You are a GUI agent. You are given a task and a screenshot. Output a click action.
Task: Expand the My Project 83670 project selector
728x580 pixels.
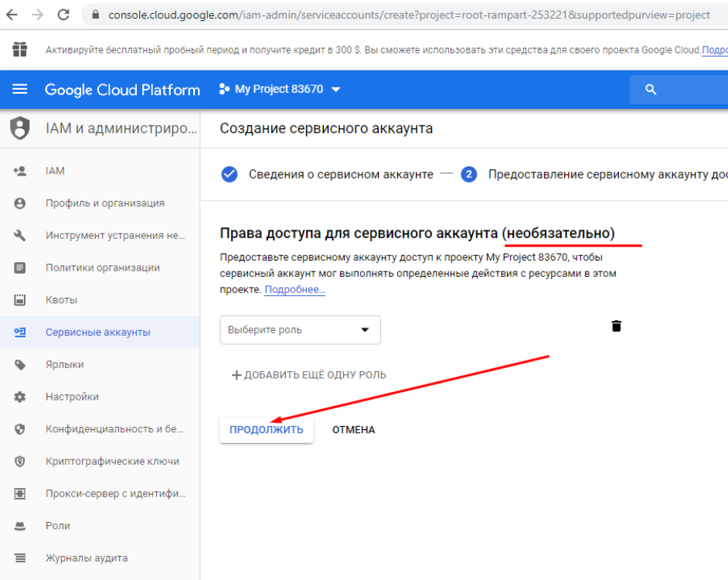tap(280, 89)
